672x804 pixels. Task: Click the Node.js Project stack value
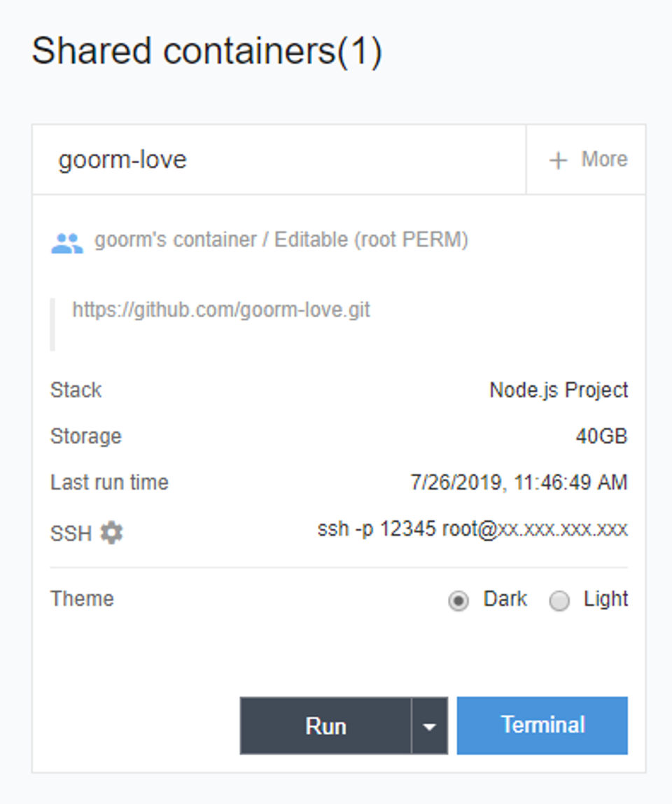[559, 390]
